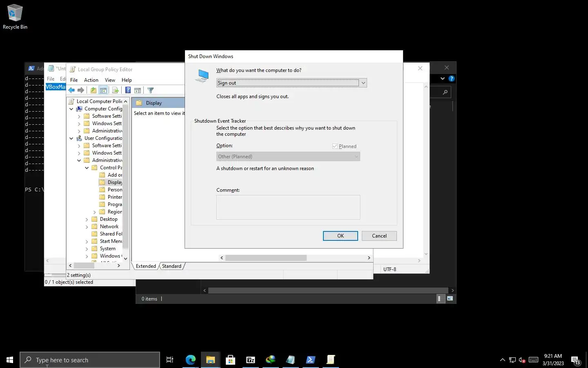Toggle the Show/Hide Console Tree icon

(103, 90)
